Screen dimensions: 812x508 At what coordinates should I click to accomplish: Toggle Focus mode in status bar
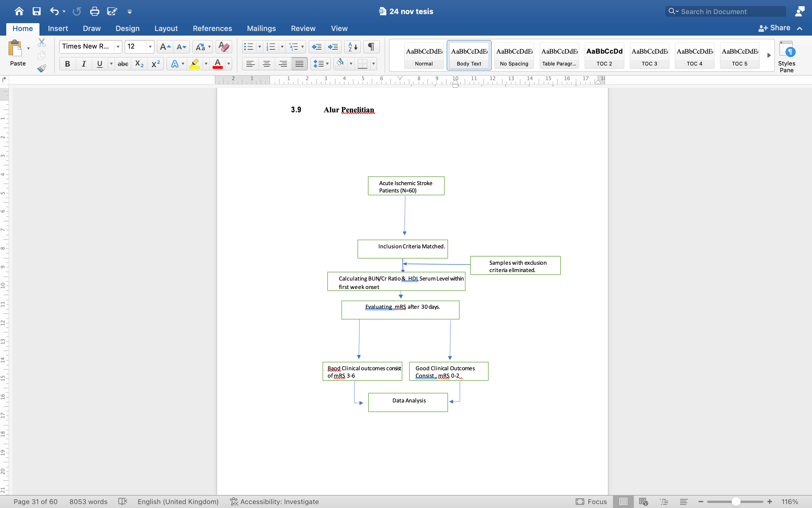pos(592,501)
